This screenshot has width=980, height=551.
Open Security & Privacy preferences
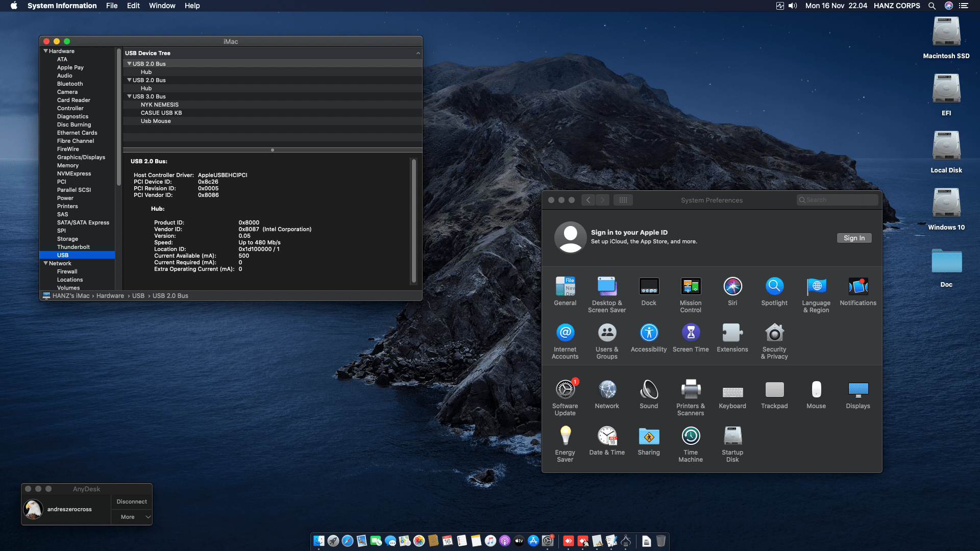[774, 333]
